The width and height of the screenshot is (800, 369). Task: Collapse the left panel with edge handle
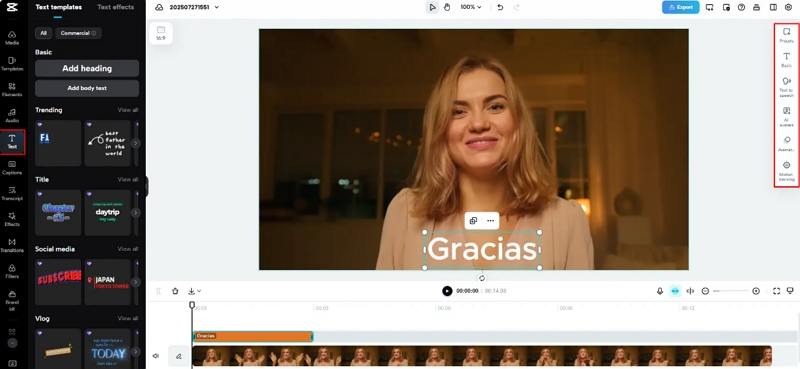coord(146,186)
